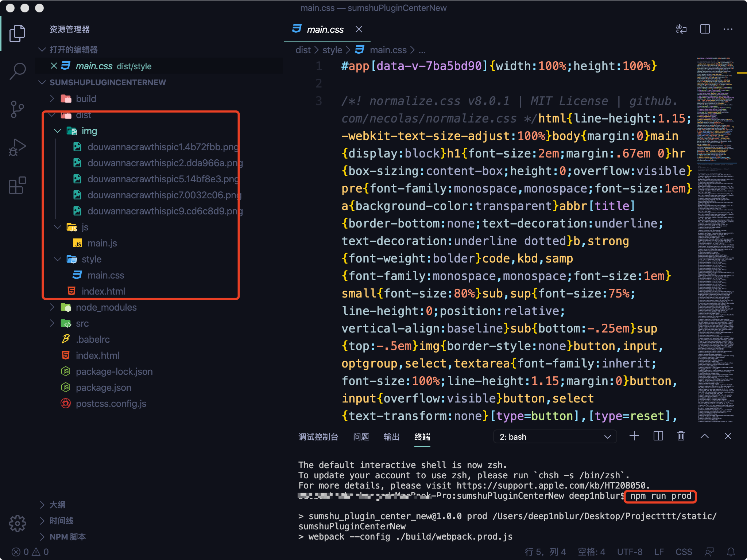The height and width of the screenshot is (560, 747).
Task: Collapse the img folder in dist
Action: click(58, 131)
